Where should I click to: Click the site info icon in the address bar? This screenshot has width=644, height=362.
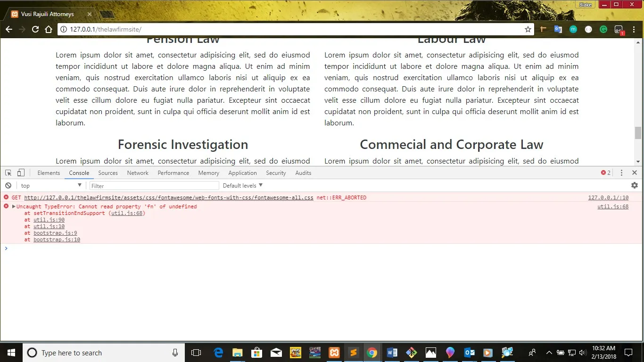click(63, 29)
